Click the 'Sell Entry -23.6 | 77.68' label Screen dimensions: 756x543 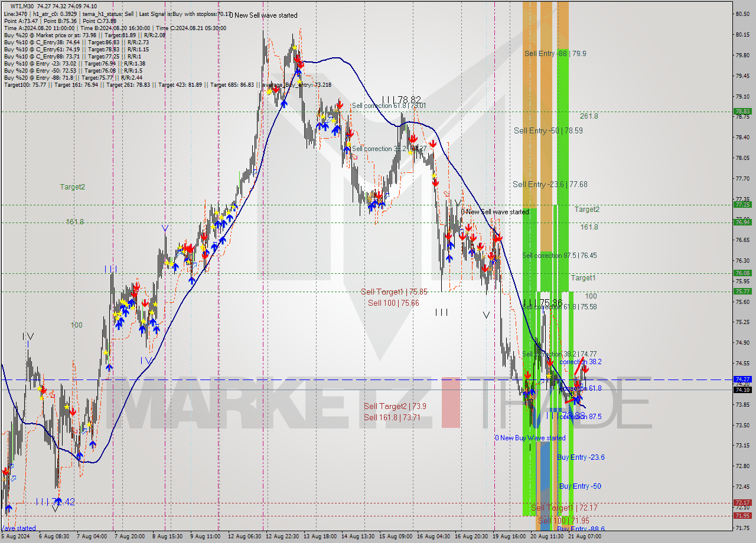tap(550, 184)
